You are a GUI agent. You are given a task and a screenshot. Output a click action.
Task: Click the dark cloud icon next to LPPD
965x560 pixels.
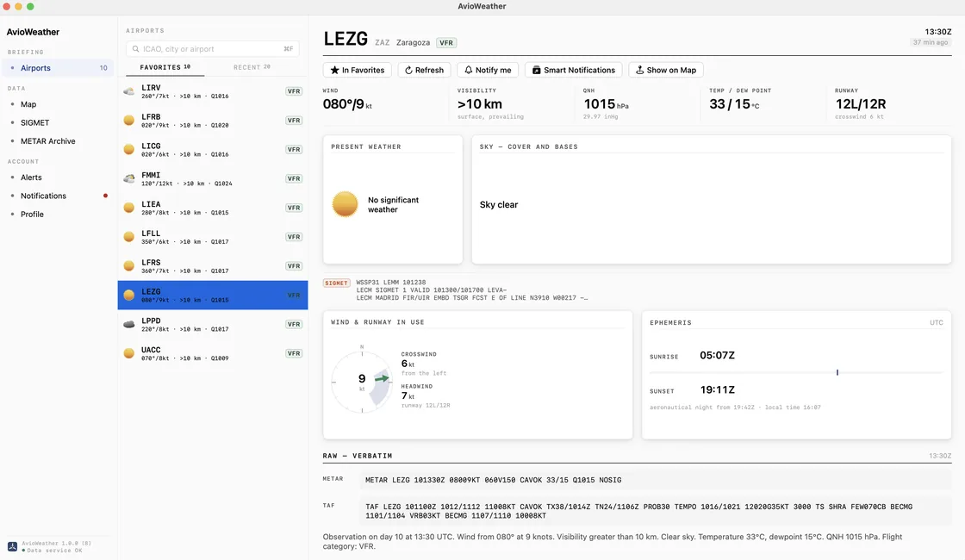tap(129, 324)
